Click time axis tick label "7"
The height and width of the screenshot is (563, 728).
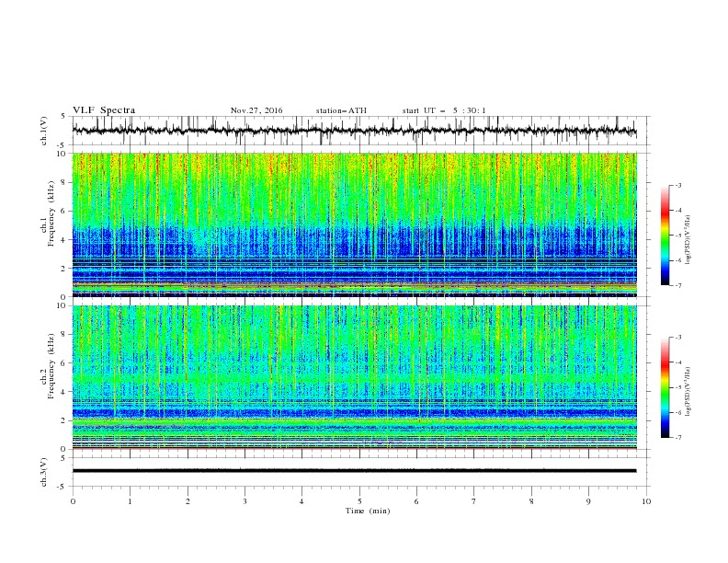coord(474,501)
